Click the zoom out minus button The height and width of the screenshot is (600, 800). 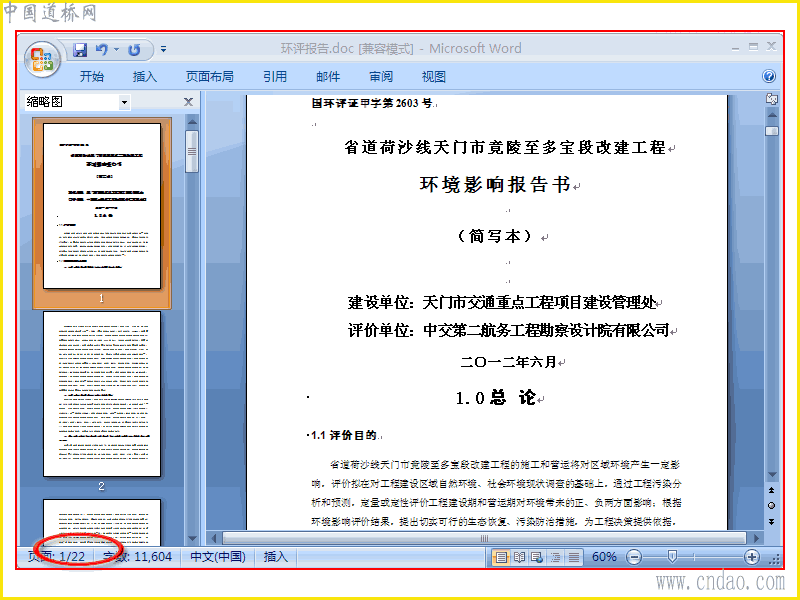point(633,557)
